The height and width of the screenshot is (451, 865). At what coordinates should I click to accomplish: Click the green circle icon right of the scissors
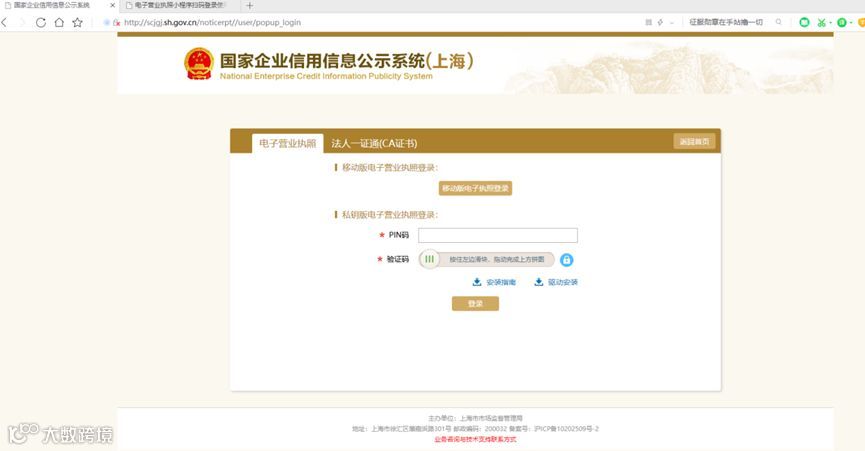coord(841,23)
